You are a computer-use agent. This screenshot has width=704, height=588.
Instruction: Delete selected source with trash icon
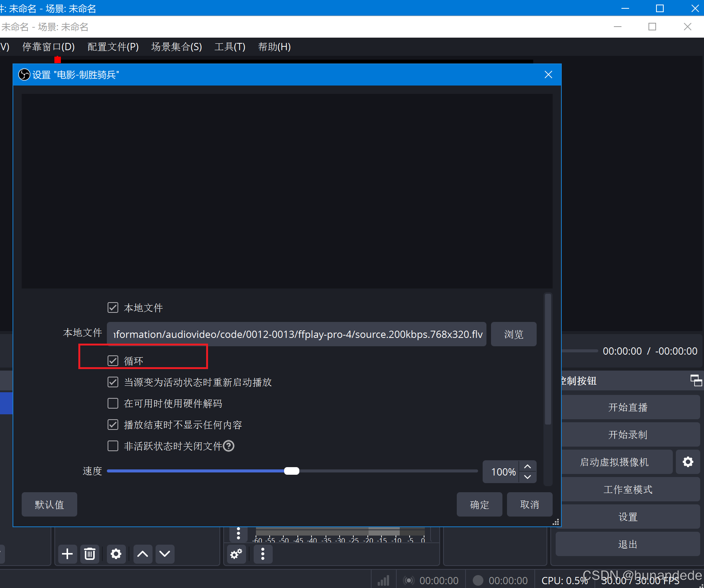click(90, 554)
